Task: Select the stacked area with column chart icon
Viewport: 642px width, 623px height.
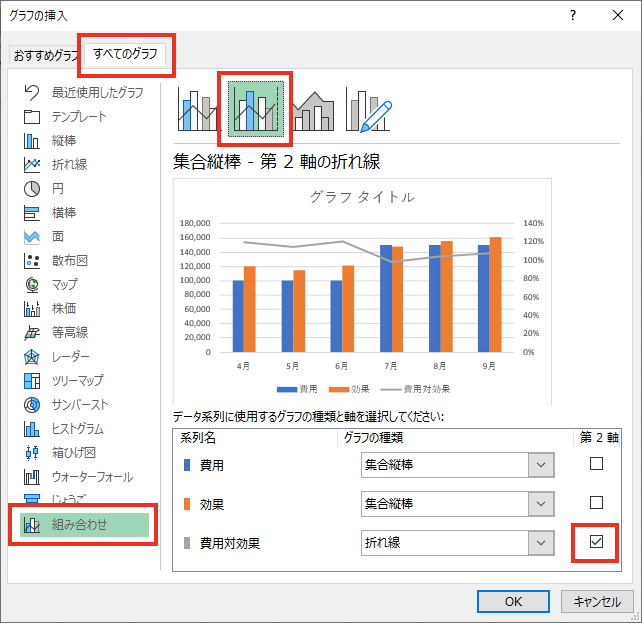Action: (x=315, y=108)
